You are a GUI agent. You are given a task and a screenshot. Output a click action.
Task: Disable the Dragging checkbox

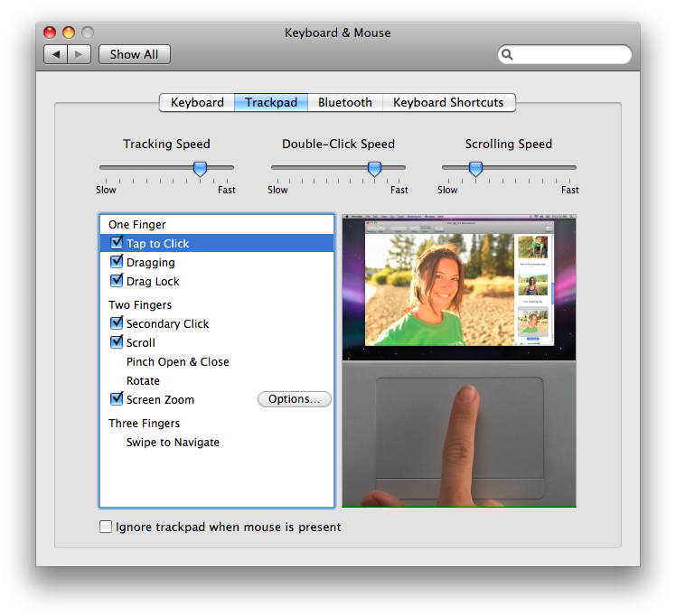117,262
